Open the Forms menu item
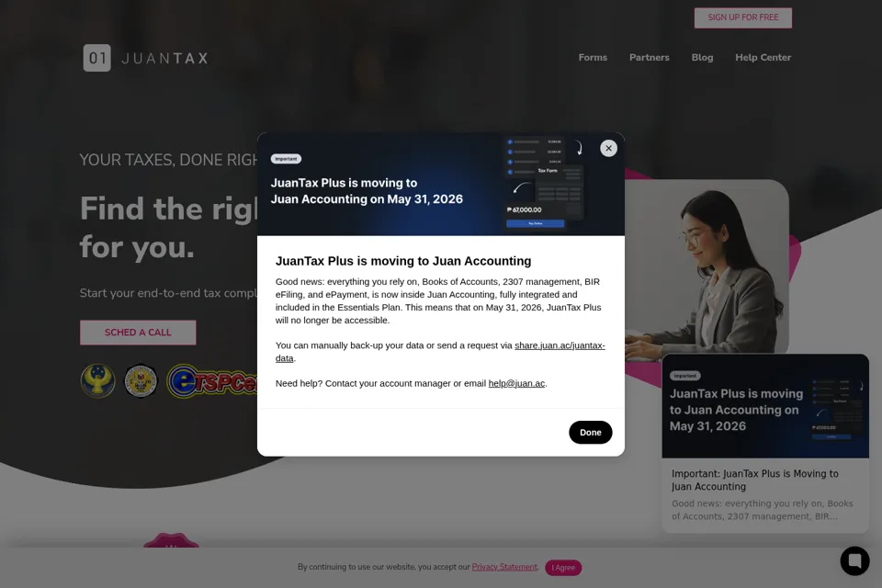The width and height of the screenshot is (882, 588). (x=593, y=57)
